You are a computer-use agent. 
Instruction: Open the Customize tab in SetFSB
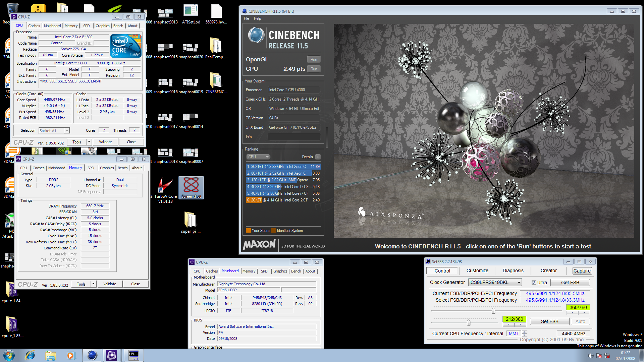click(477, 270)
